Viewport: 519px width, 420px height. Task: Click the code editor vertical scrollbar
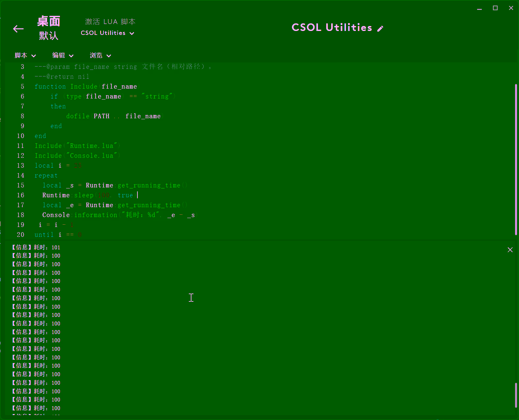516,158
